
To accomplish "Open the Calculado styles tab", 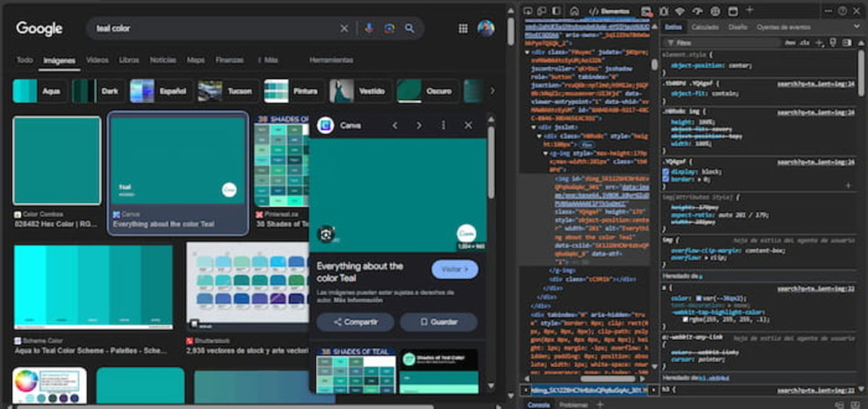I will click(x=705, y=27).
